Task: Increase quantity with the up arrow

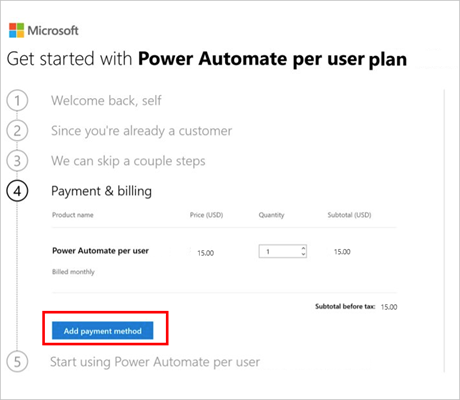Action: [303, 248]
